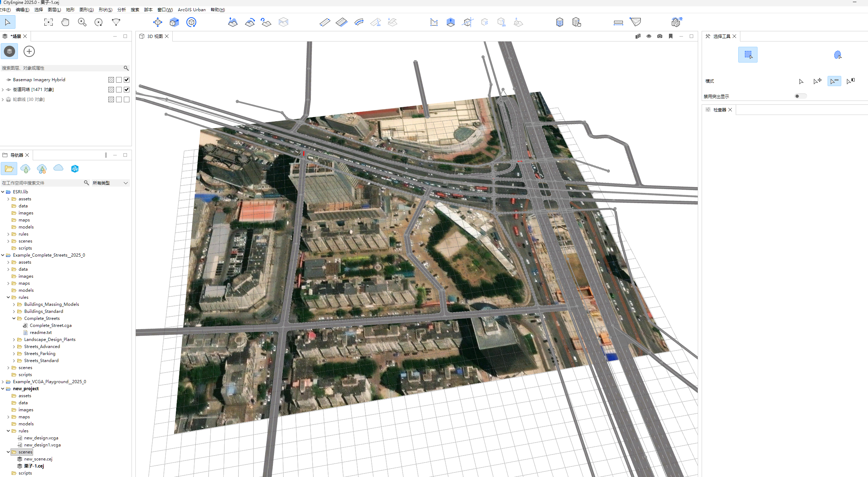Select the lasso selection tool

click(838, 55)
